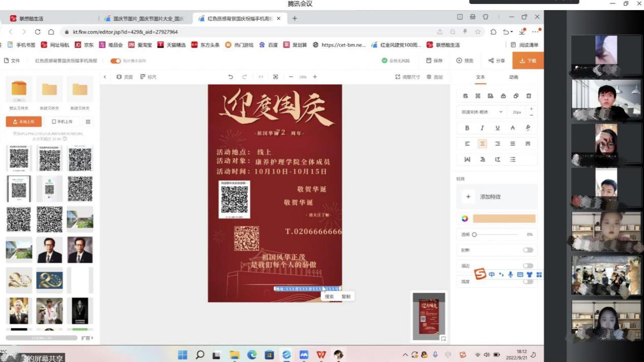
Task: Apply italic formatting to text
Action: click(482, 128)
